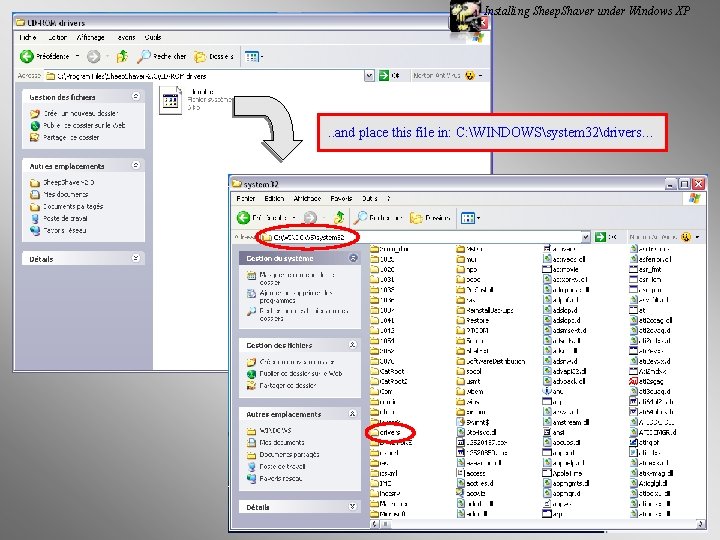
Task: Open Fichier menu in CD-ROM drivers window
Action: coord(28,37)
